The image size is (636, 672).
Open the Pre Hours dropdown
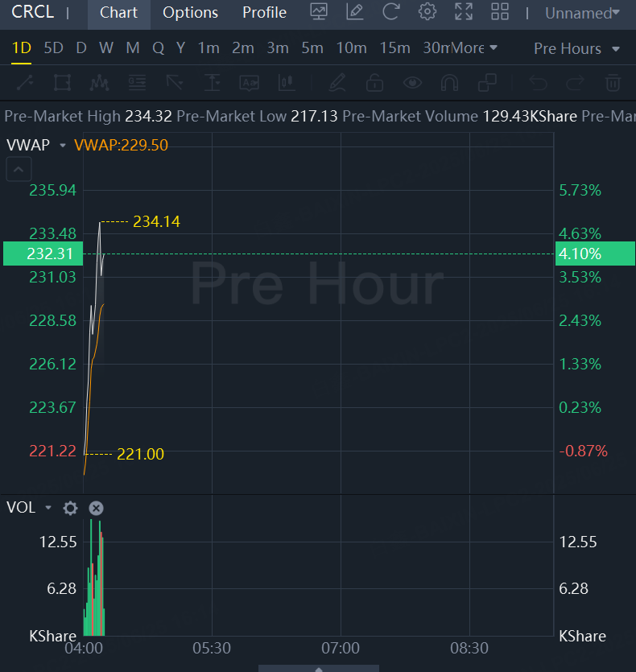tap(576, 48)
